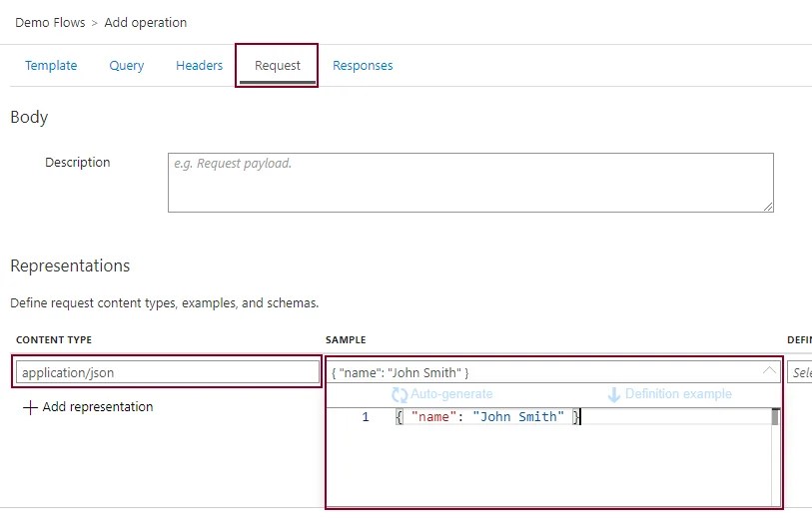Click the sample summary field showing John Smith
The height and width of the screenshot is (521, 812).
(553, 372)
